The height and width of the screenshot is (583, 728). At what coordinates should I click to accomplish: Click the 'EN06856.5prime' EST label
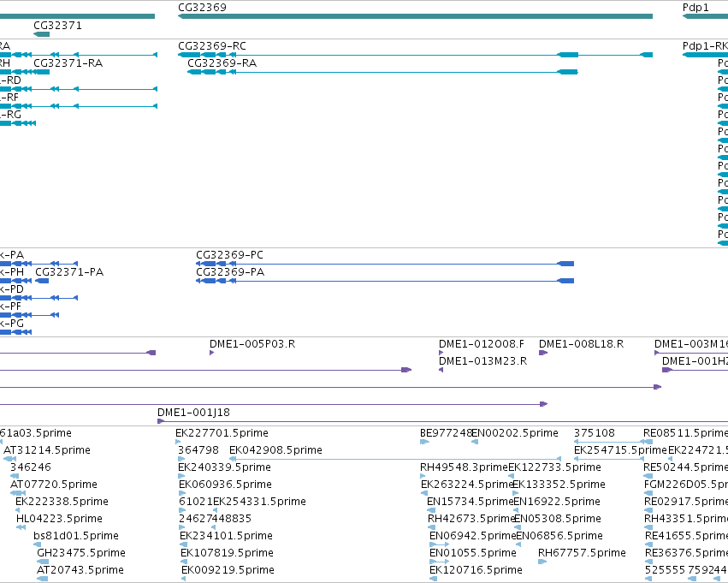pyautogui.click(x=559, y=536)
